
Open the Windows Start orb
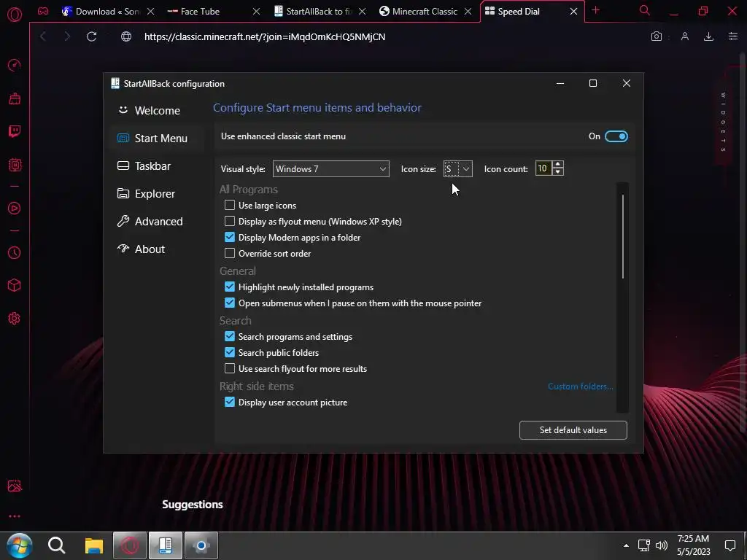point(20,545)
